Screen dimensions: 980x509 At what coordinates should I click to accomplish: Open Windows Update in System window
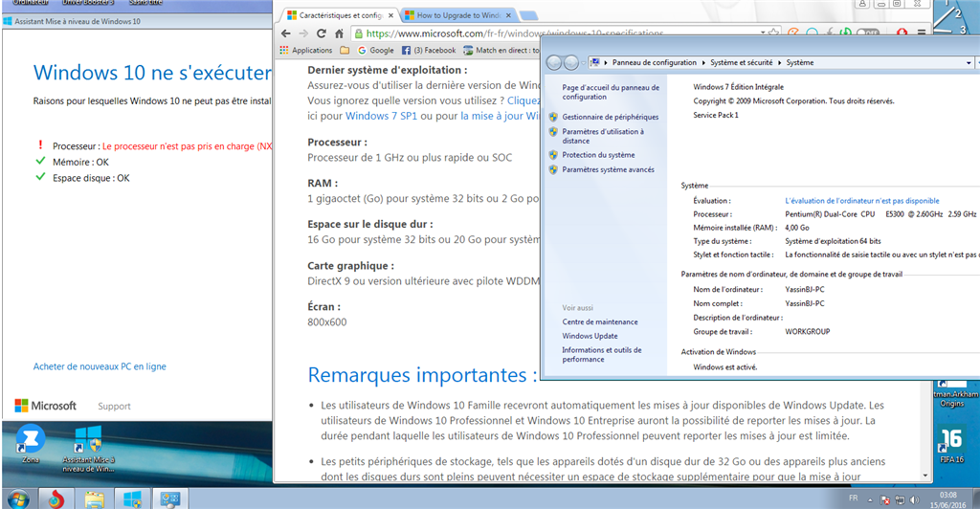click(590, 336)
